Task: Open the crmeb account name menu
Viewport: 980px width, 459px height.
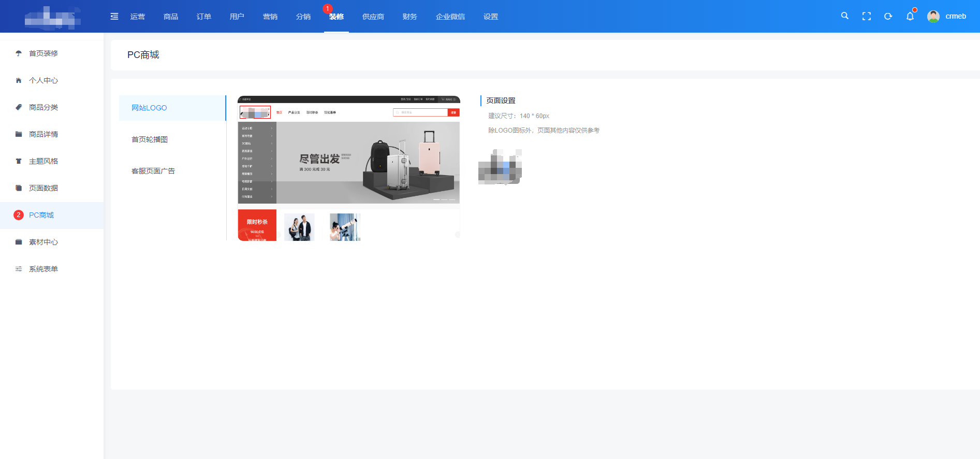Action: point(956,17)
